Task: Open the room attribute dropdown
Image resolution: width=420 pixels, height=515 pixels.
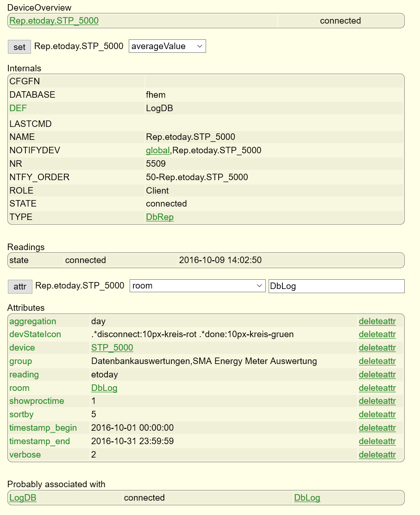Action: click(x=197, y=286)
